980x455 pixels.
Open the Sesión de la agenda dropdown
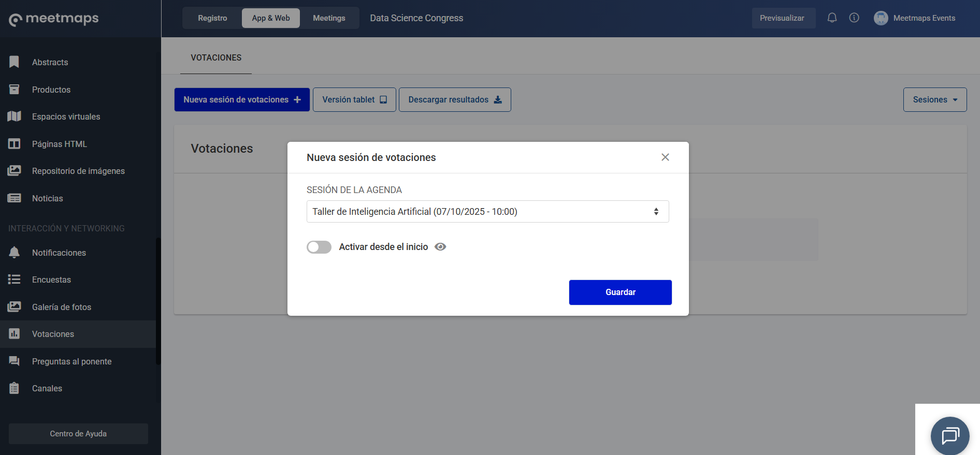pyautogui.click(x=487, y=212)
